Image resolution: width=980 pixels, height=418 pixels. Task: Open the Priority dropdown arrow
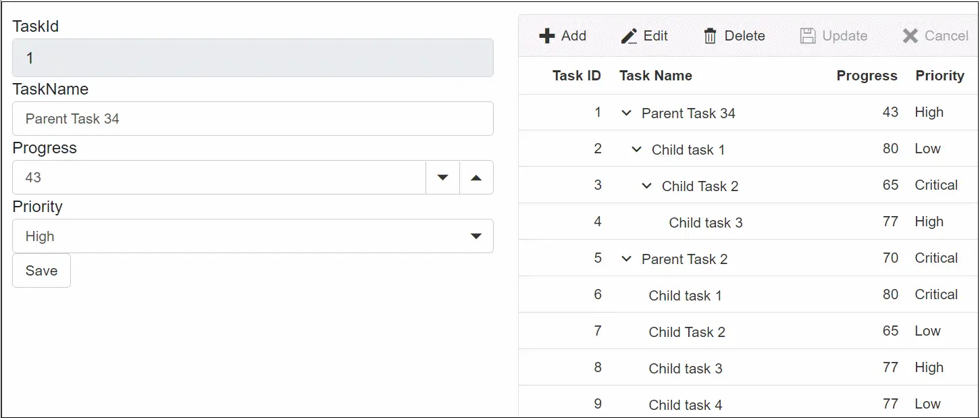click(x=475, y=236)
